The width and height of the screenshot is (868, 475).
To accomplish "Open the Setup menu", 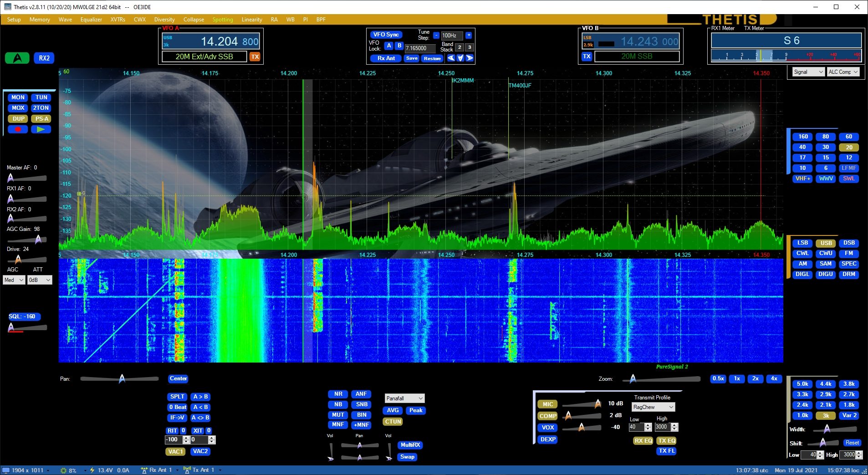I will pos(13,19).
